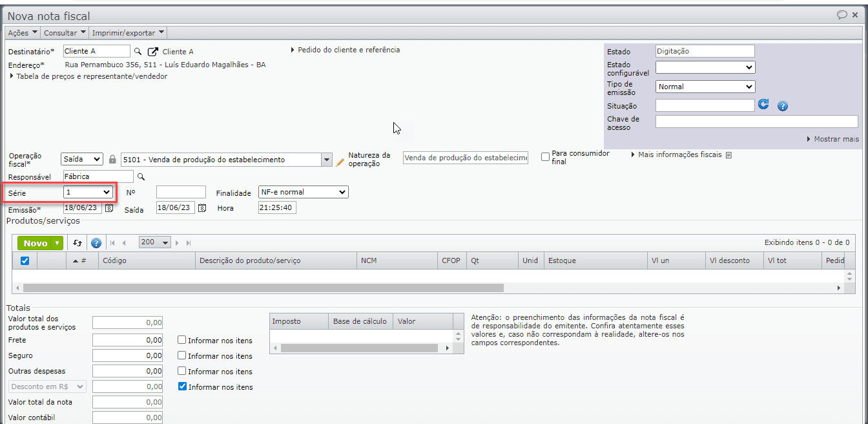868x424 pixels.
Task: Open the 200 items-per-page dropdown
Action: pyautogui.click(x=154, y=242)
